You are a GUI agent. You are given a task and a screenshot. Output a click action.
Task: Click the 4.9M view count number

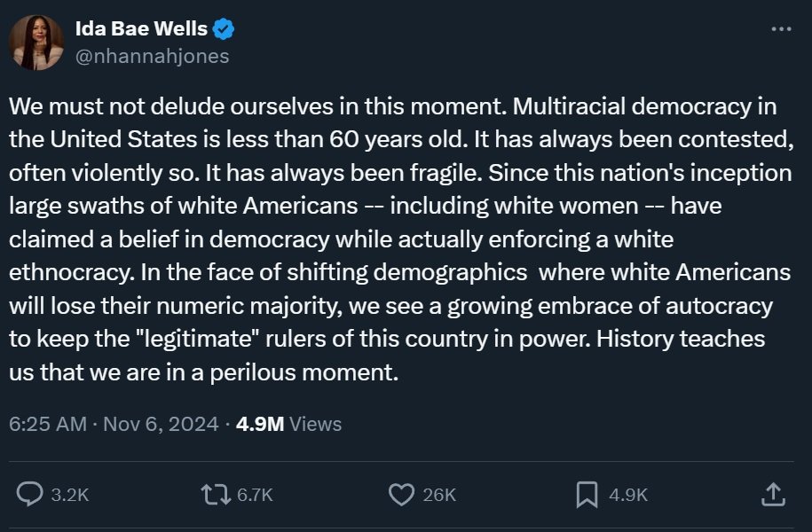pyautogui.click(x=260, y=424)
